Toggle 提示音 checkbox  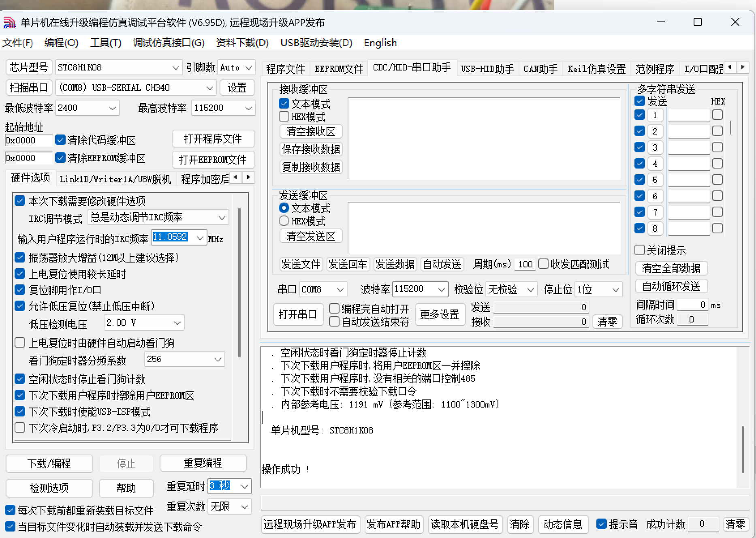602,524
